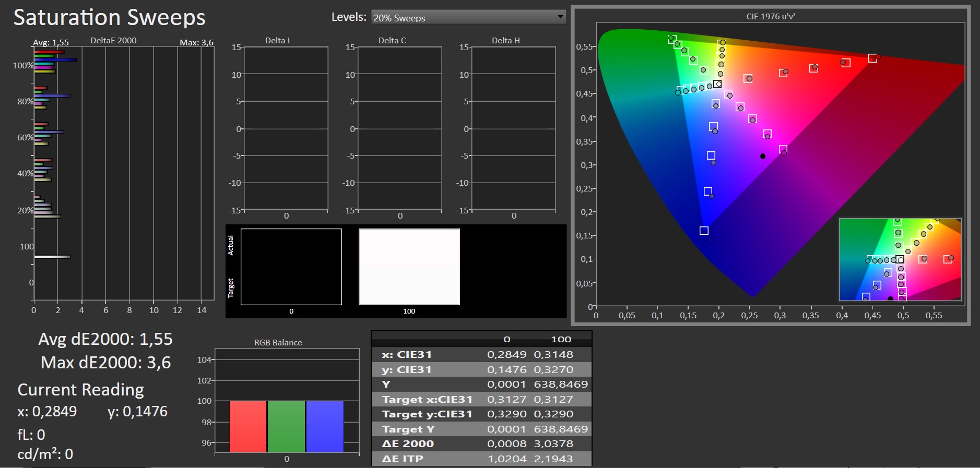Click the dropdown arrow of the Levels combo box
The image size is (980, 468).
(560, 17)
